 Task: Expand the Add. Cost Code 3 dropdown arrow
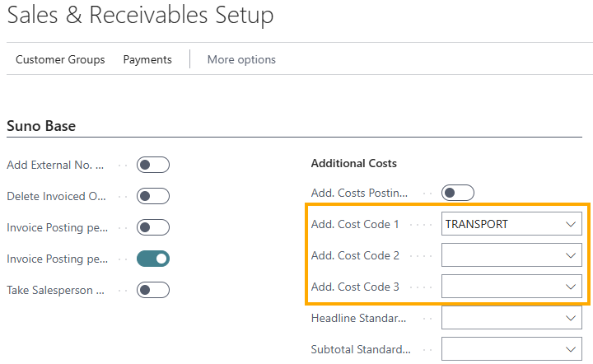pyautogui.click(x=571, y=287)
